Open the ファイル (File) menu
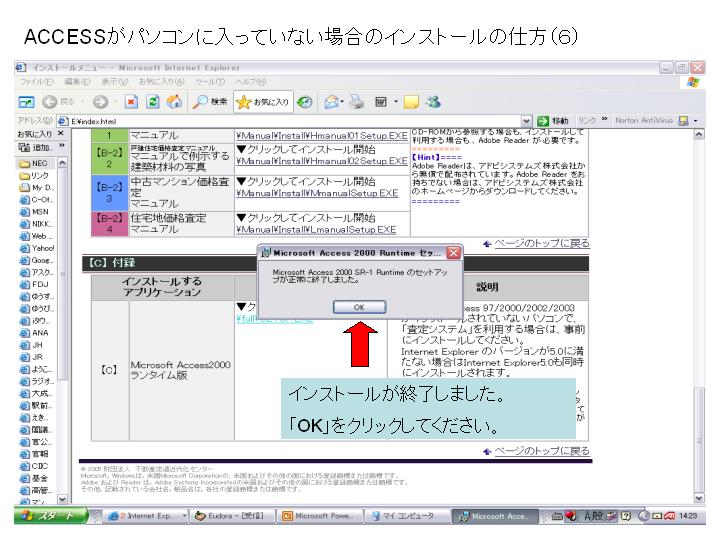Image resolution: width=720 pixels, height=540 pixels. point(36,82)
